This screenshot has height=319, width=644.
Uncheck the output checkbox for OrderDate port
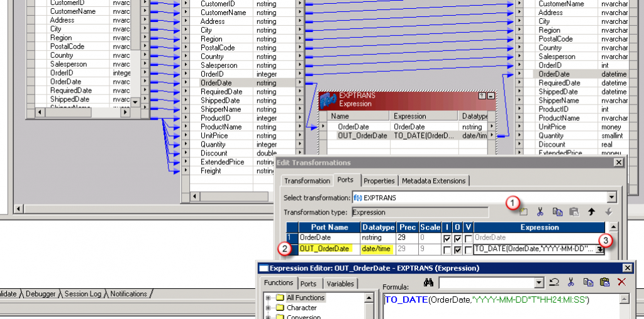pos(458,238)
